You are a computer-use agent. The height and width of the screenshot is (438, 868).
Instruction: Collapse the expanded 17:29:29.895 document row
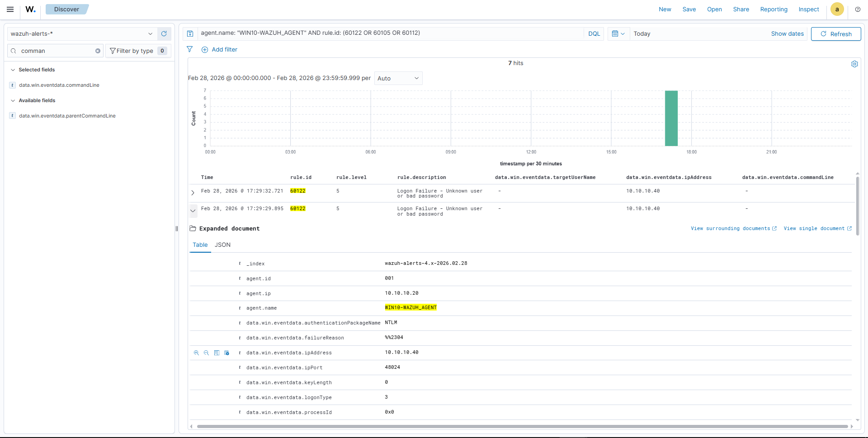click(193, 211)
